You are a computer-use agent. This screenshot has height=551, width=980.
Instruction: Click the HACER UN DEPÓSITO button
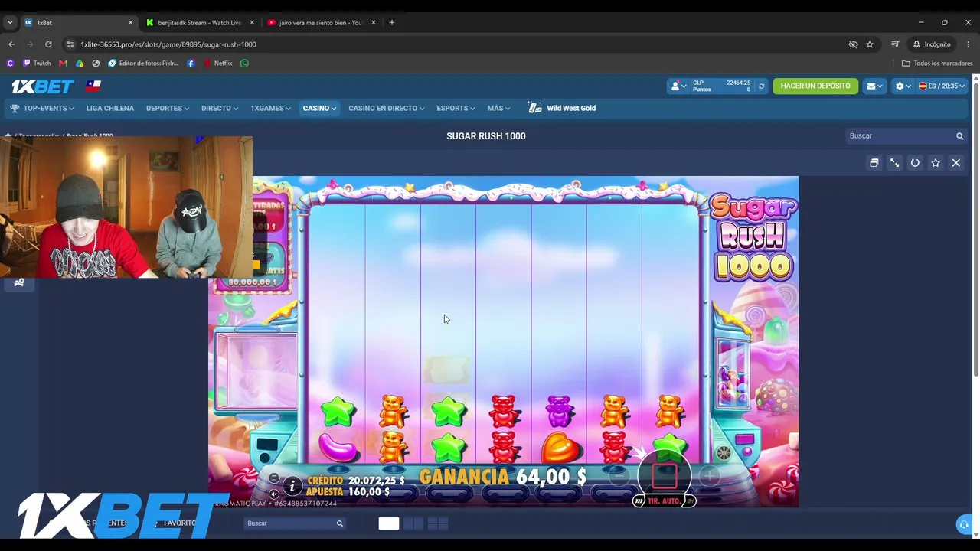[815, 86]
